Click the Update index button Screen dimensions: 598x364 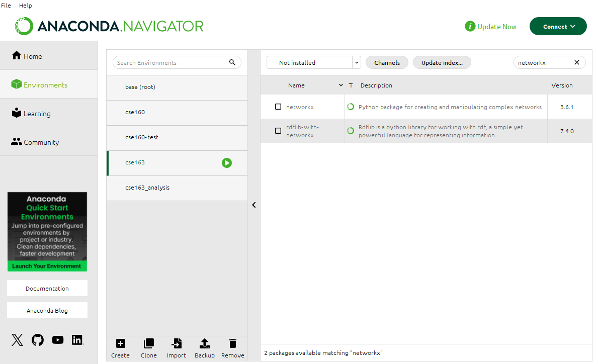(x=442, y=62)
